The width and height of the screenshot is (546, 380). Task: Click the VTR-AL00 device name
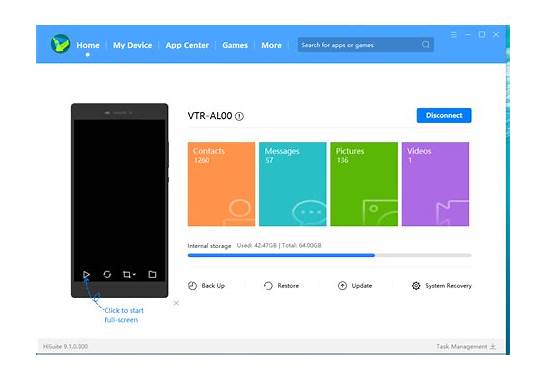[x=210, y=116]
